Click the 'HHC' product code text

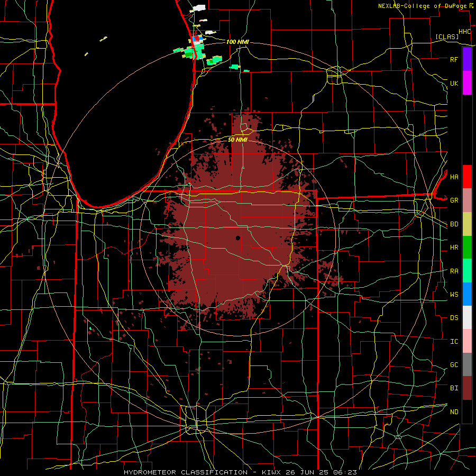[x=464, y=32]
